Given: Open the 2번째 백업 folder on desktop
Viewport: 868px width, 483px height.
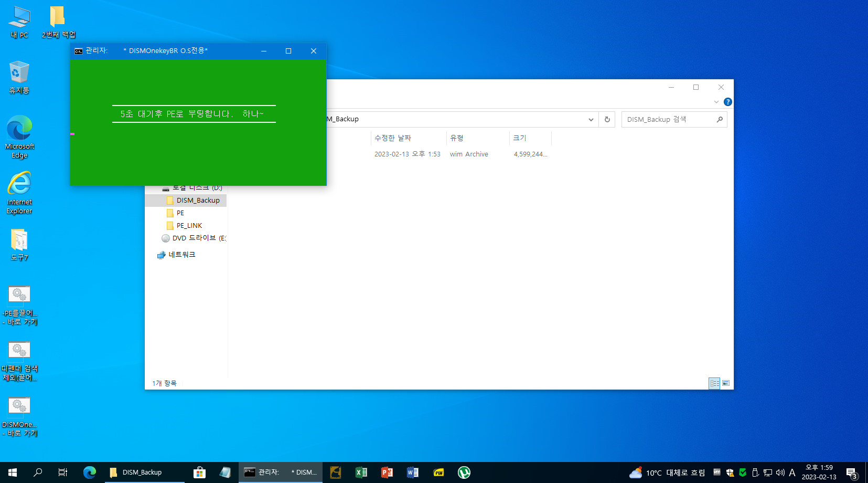Looking at the screenshot, I should tap(58, 22).
